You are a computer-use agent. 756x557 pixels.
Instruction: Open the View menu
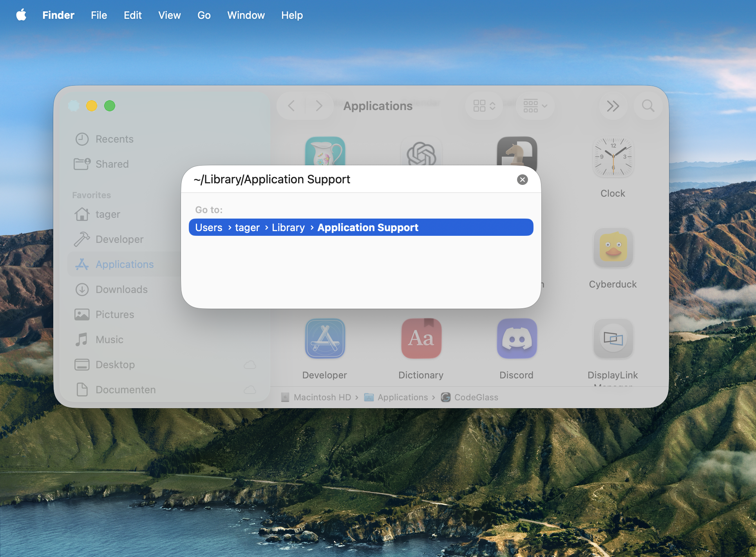[x=169, y=15]
